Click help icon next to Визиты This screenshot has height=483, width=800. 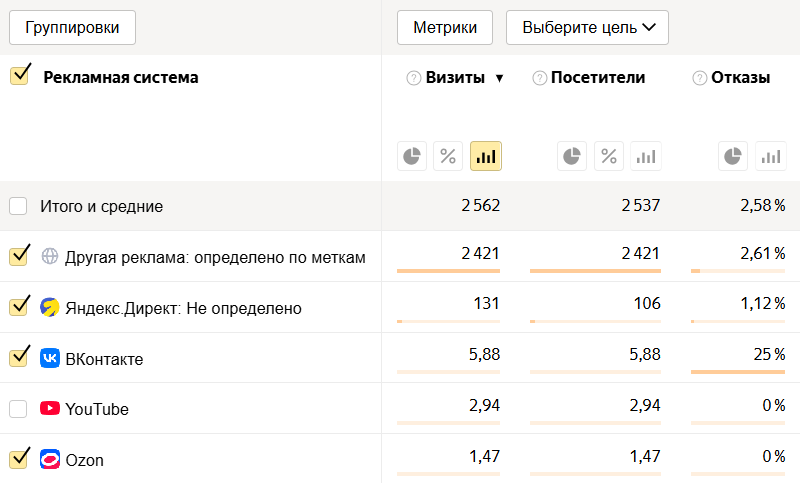[x=413, y=78]
